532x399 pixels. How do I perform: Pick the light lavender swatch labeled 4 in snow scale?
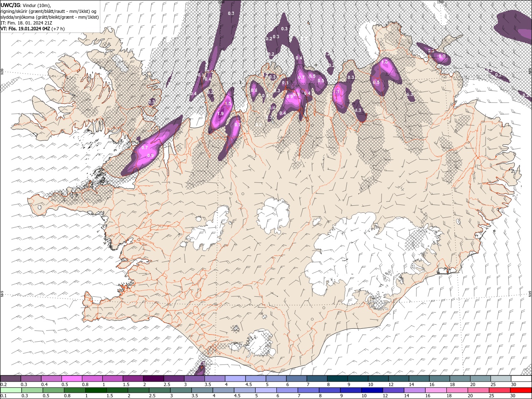(x=235, y=379)
